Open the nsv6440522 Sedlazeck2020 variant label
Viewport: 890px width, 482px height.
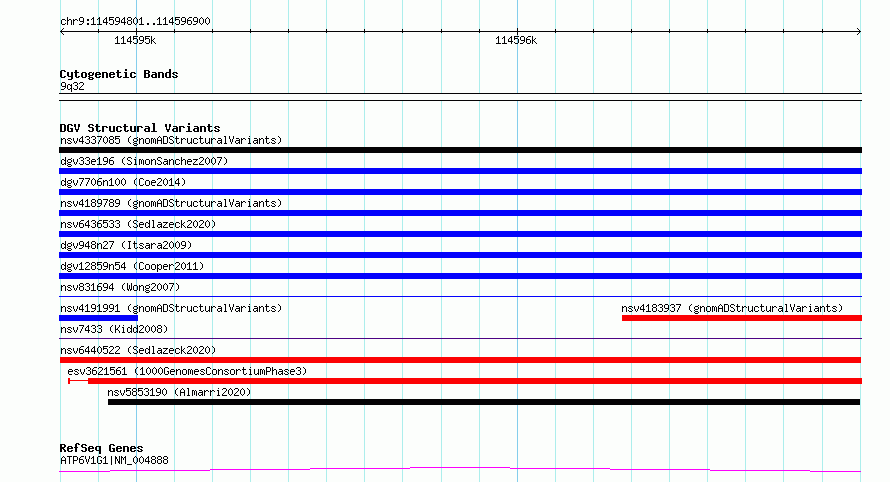pos(138,350)
